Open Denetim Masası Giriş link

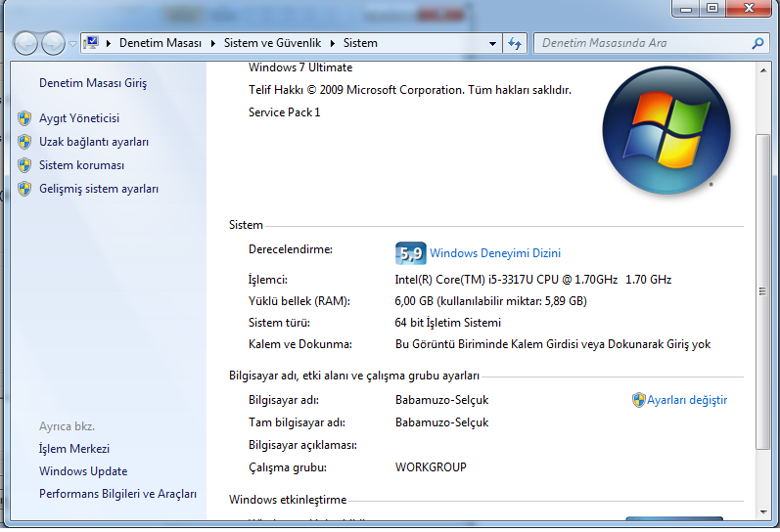pyautogui.click(x=93, y=83)
